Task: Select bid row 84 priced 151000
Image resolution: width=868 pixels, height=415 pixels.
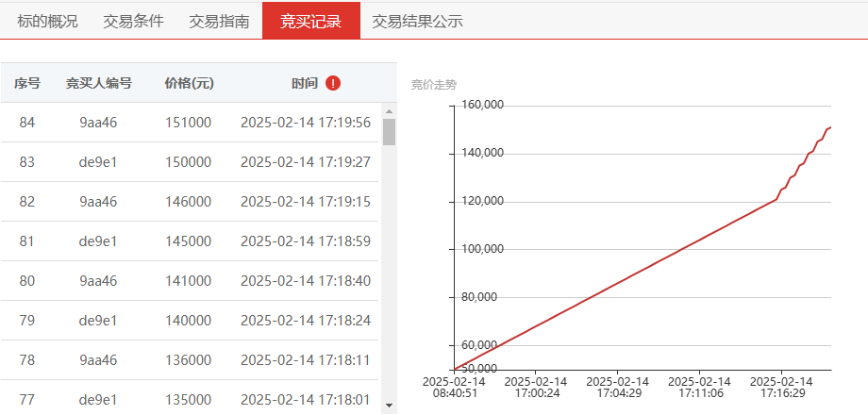Action: click(190, 123)
